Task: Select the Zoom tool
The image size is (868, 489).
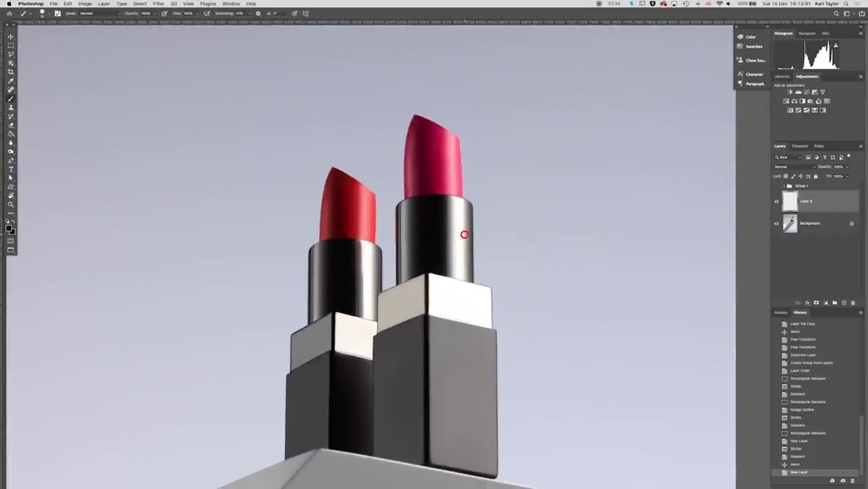Action: [x=10, y=204]
